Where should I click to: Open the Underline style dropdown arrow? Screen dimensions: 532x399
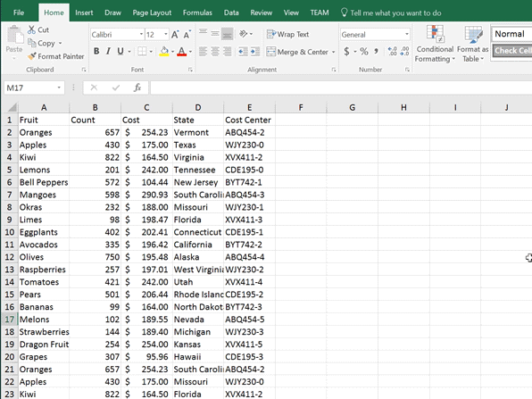(129, 52)
